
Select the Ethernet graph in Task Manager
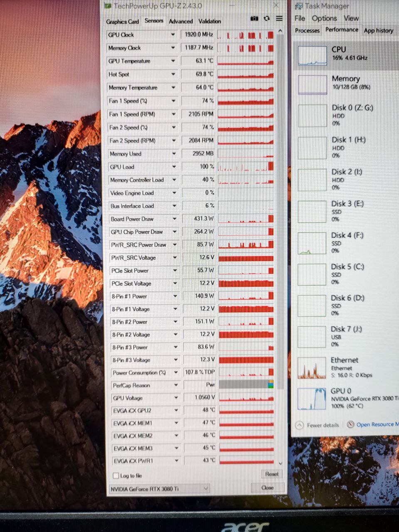point(312,368)
